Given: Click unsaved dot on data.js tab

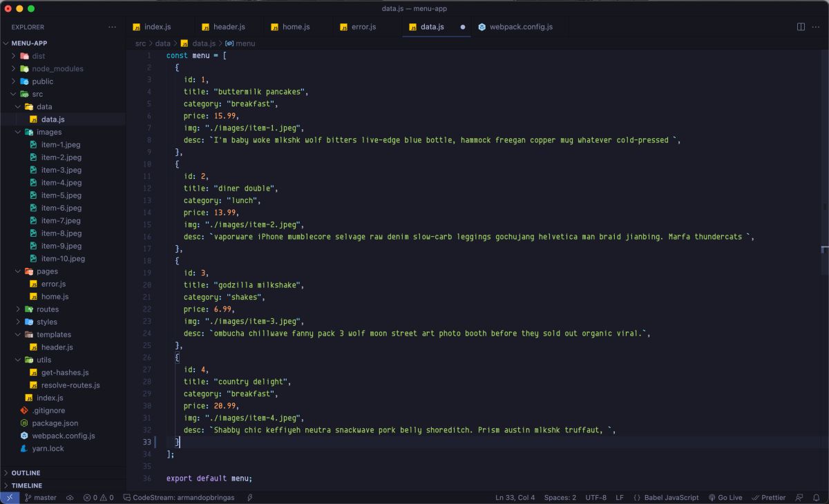Looking at the screenshot, I should (x=463, y=27).
